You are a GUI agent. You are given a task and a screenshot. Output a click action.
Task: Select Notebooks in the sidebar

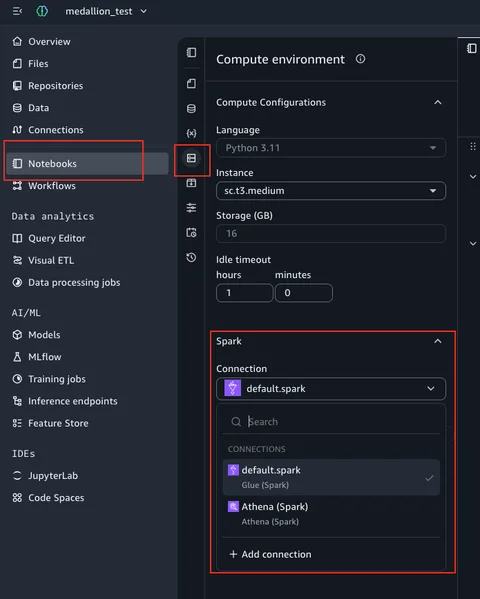point(87,164)
